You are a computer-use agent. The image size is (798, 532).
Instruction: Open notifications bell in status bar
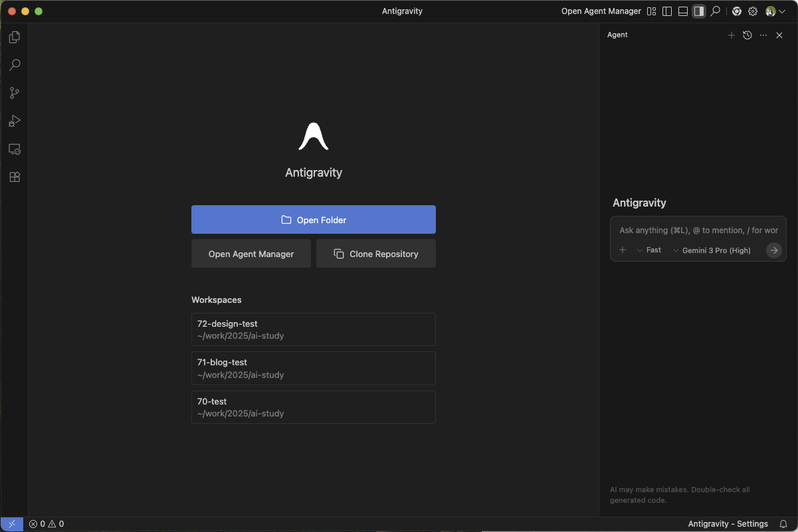pos(783,524)
